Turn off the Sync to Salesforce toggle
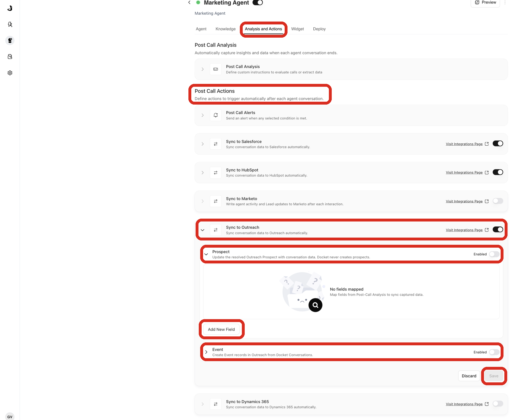 (498, 143)
